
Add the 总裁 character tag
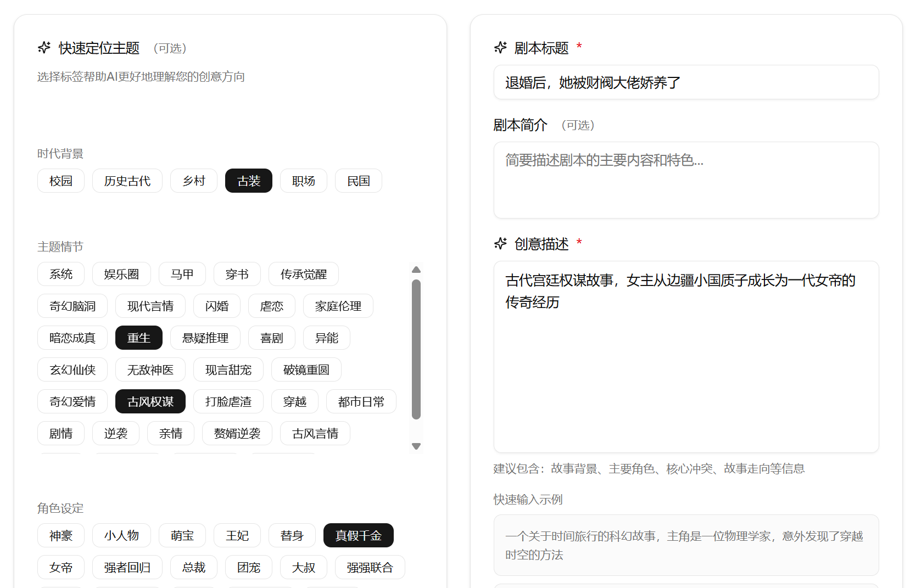pyautogui.click(x=193, y=568)
